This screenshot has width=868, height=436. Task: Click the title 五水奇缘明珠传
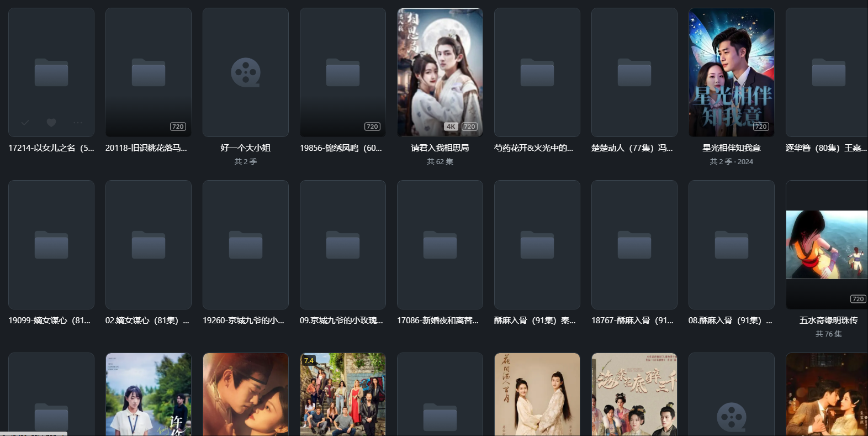coord(829,321)
